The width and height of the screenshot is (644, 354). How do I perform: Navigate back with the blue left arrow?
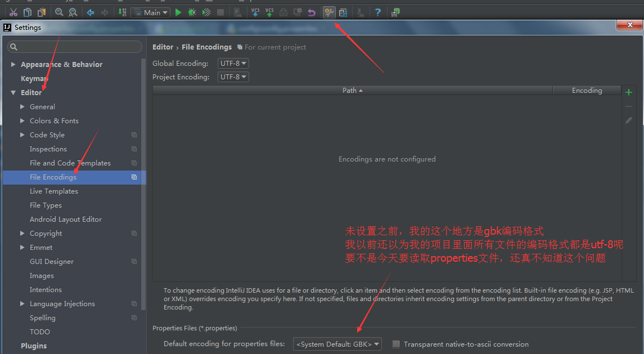[x=91, y=12]
